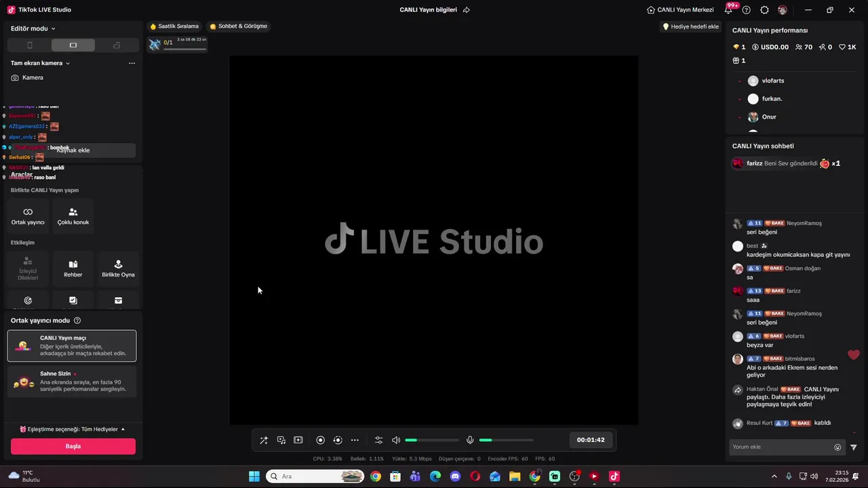Click viewer furkan. in ranking list
This screenshot has height=488, width=868.
click(772, 99)
